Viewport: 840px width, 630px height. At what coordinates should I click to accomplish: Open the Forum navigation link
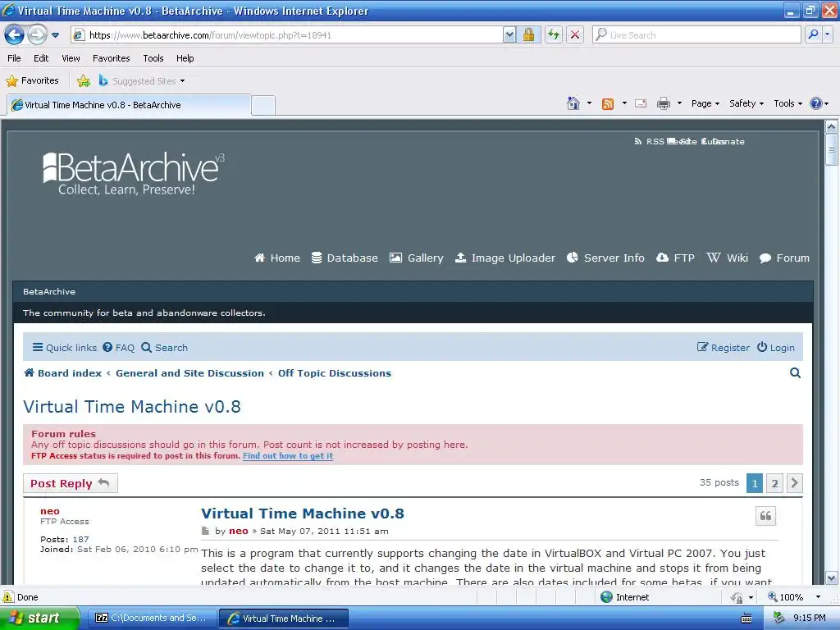784,258
